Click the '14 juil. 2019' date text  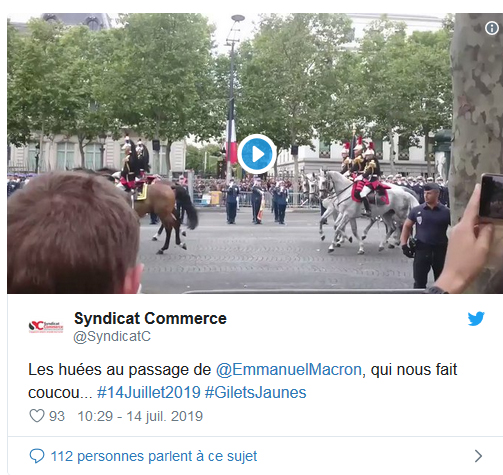click(x=165, y=416)
